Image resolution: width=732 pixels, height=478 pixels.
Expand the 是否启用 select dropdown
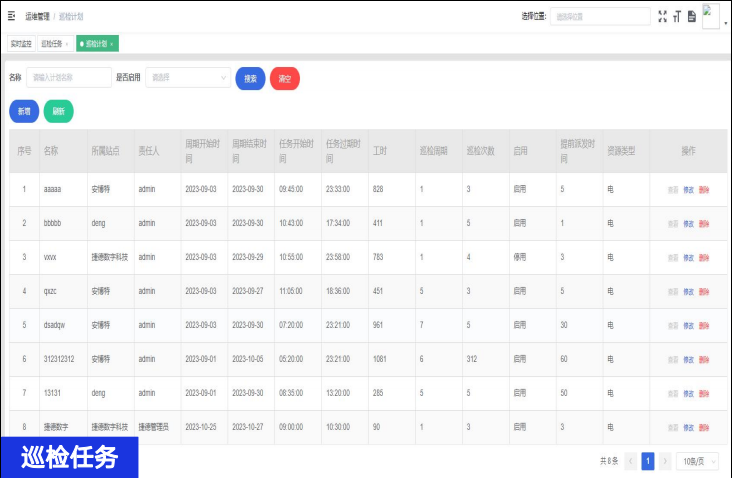point(189,78)
